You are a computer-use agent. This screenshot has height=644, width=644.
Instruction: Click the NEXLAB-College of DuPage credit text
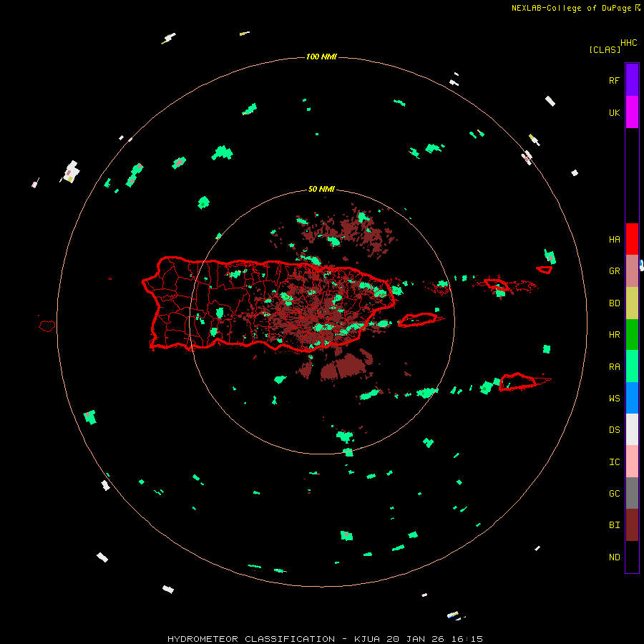pos(571,8)
